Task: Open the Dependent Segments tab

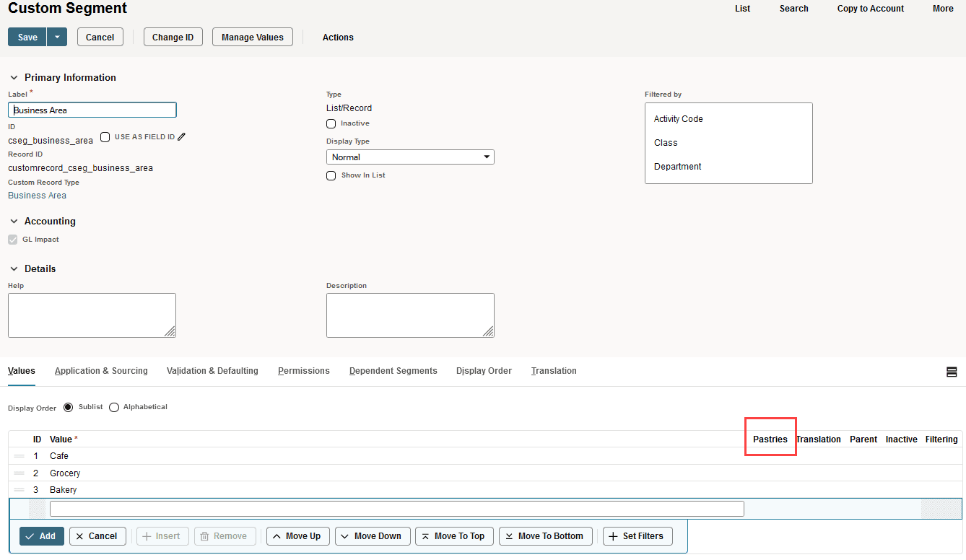Action: click(393, 371)
